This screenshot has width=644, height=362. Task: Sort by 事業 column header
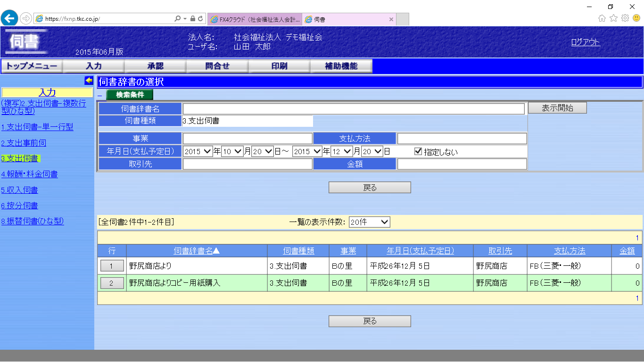(x=348, y=251)
